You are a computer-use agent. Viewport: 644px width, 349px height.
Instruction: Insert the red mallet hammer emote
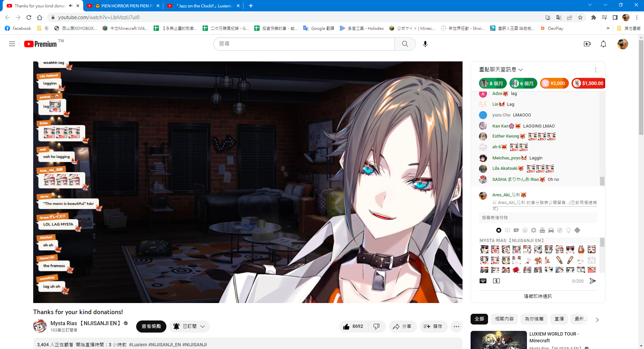(x=517, y=270)
